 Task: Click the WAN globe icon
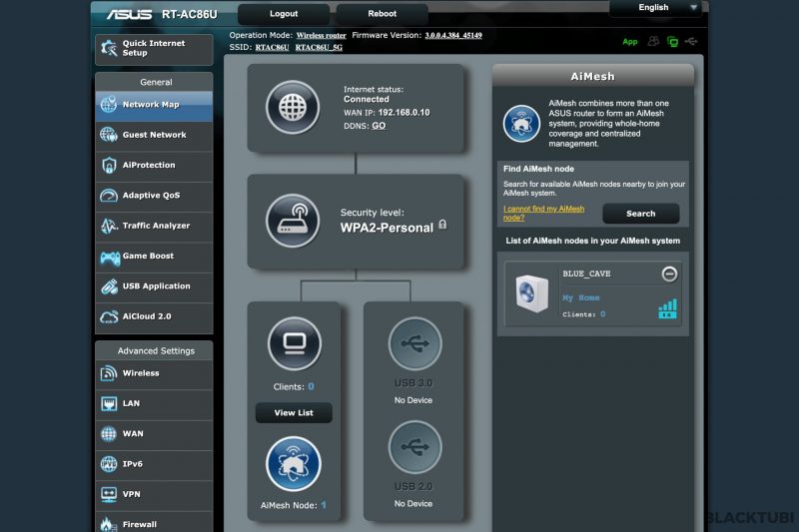coord(109,434)
